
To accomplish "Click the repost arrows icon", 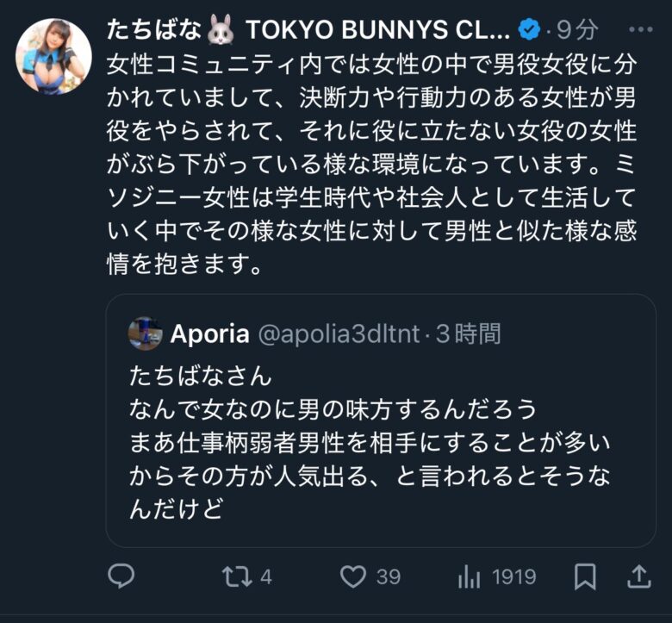I will [235, 576].
